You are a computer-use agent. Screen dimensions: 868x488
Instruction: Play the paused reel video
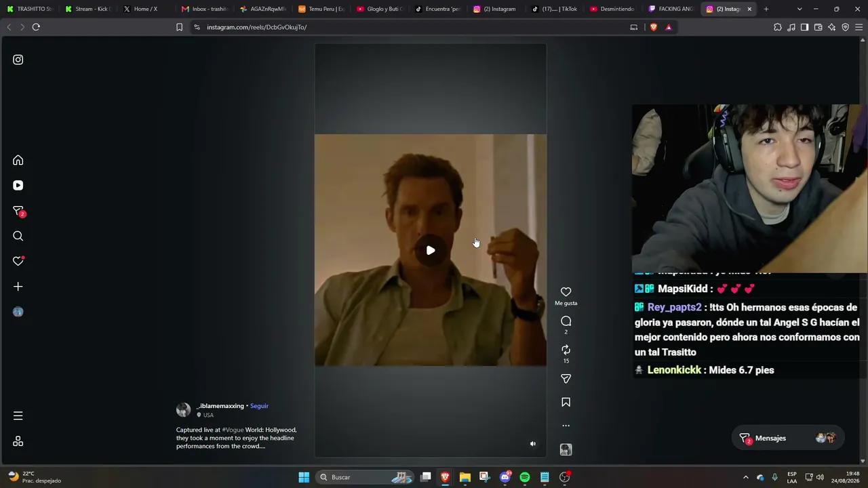pyautogui.click(x=431, y=250)
